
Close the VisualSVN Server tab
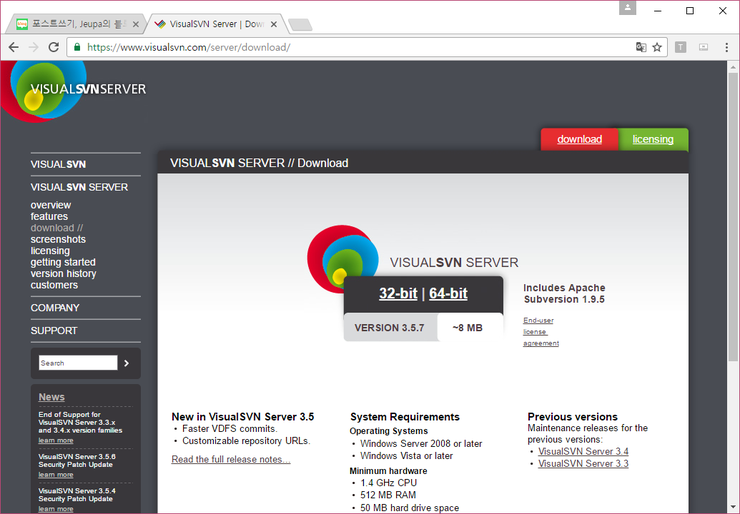coord(273,24)
